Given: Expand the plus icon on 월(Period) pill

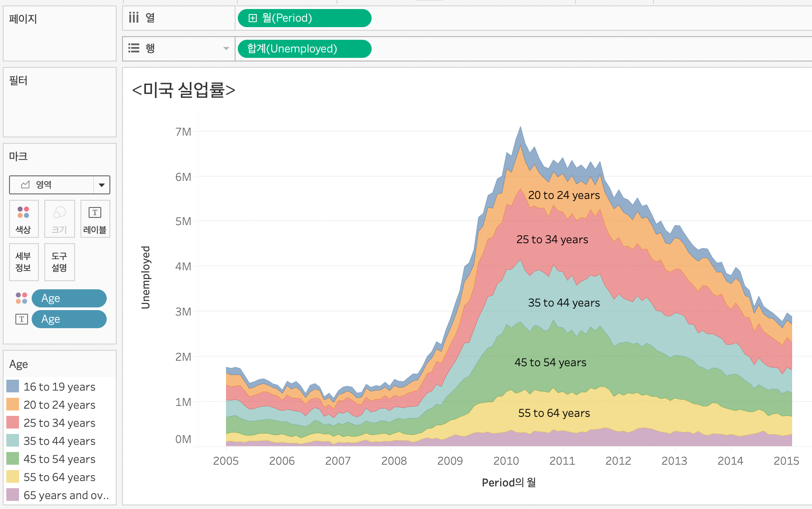Looking at the screenshot, I should pos(253,18).
